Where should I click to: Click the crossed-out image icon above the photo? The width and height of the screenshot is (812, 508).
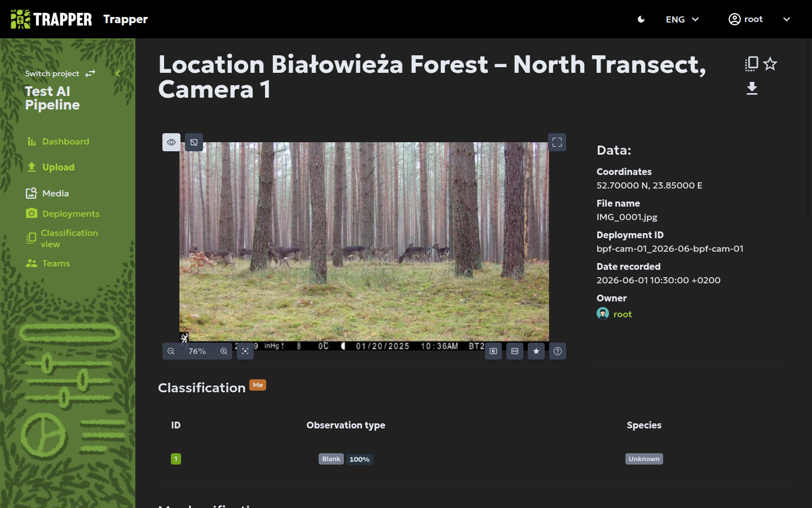point(194,142)
